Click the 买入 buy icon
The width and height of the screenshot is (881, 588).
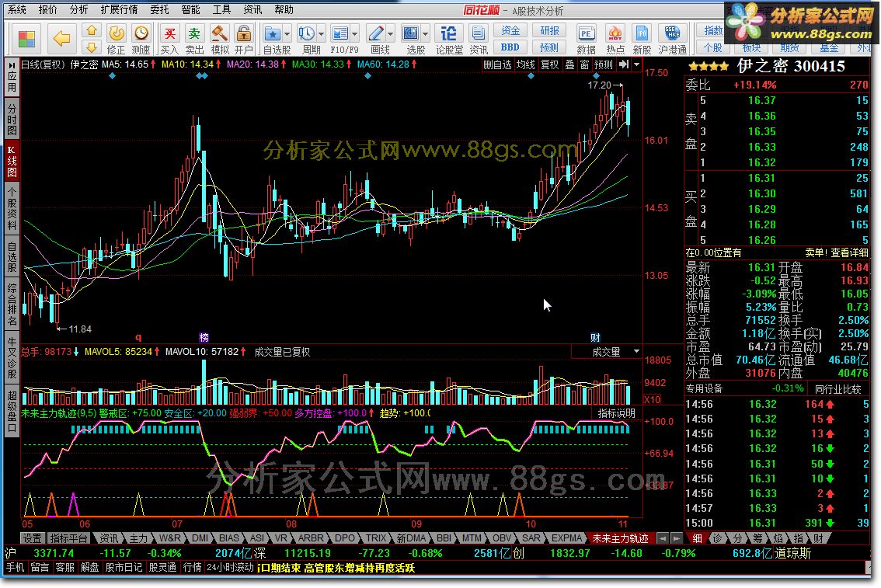coord(169,40)
